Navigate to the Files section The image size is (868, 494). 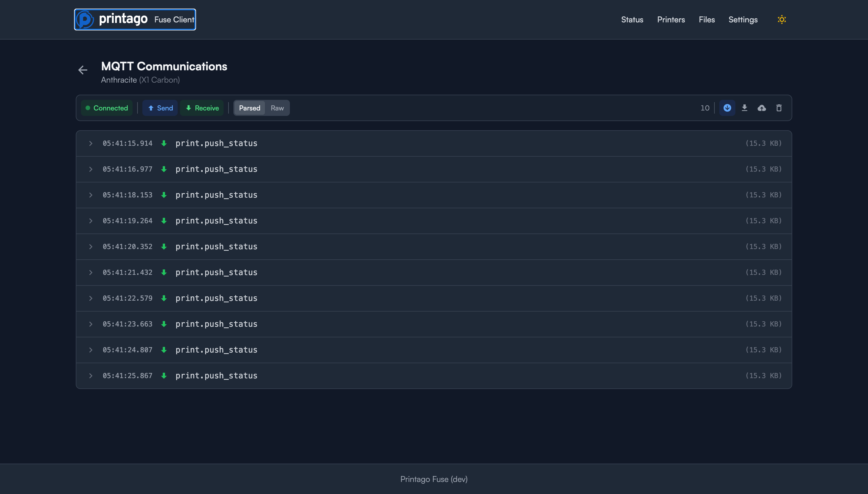point(706,19)
